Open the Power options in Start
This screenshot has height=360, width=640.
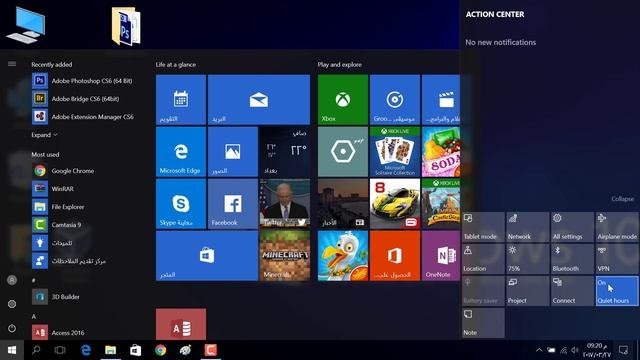point(12,328)
